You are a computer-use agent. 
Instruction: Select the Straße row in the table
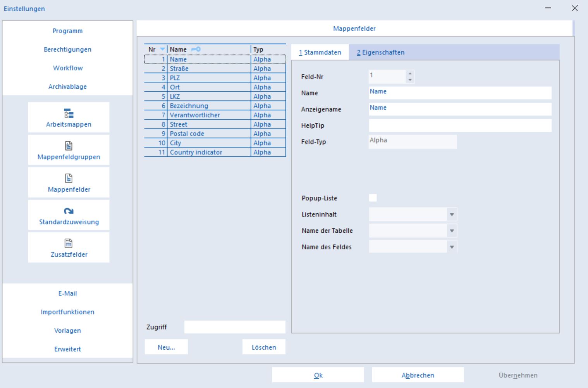(215, 69)
